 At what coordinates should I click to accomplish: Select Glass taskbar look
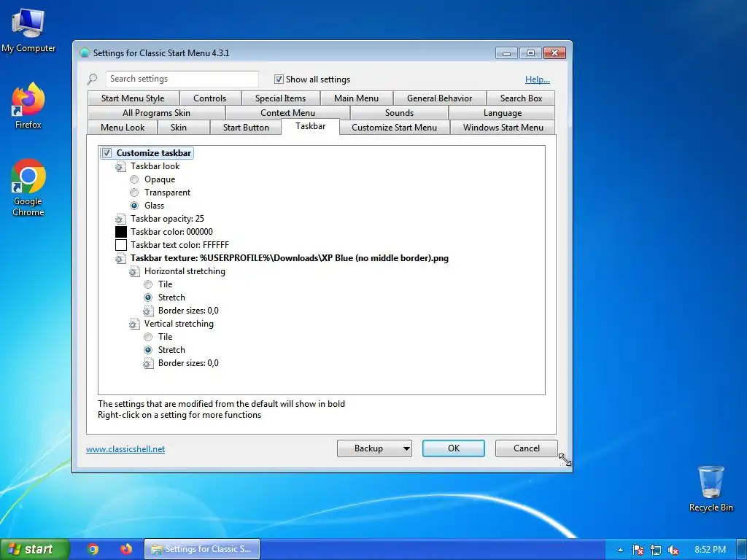134,206
